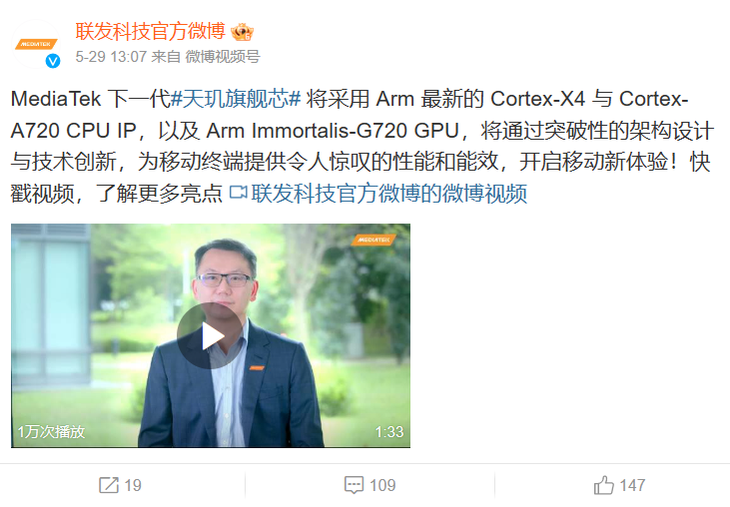Click the repost count 19
730x507 pixels.
click(x=133, y=485)
